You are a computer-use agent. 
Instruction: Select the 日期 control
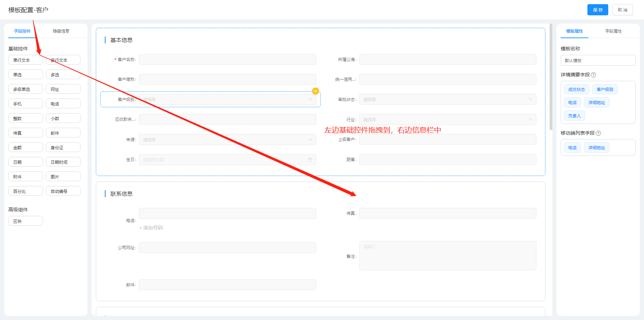pos(26,162)
